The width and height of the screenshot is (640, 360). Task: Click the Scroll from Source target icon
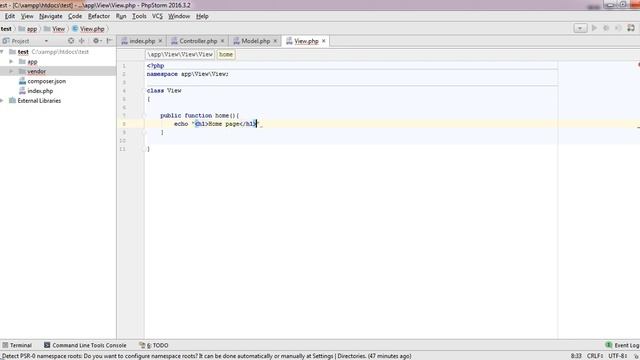pyautogui.click(x=71, y=41)
